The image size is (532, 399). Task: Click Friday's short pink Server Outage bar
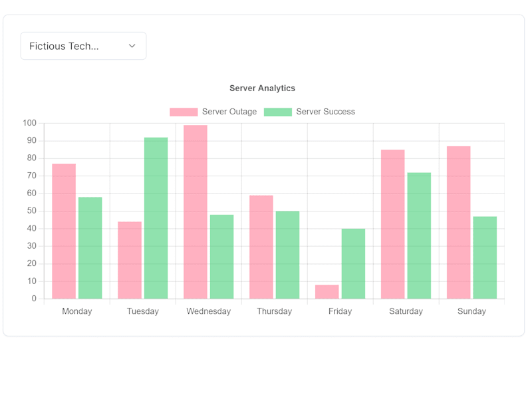click(x=327, y=292)
